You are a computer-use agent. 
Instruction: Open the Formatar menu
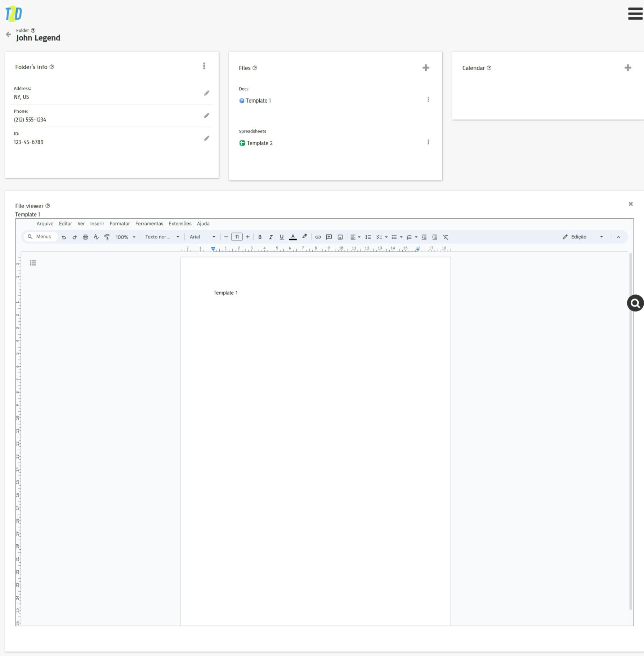120,224
